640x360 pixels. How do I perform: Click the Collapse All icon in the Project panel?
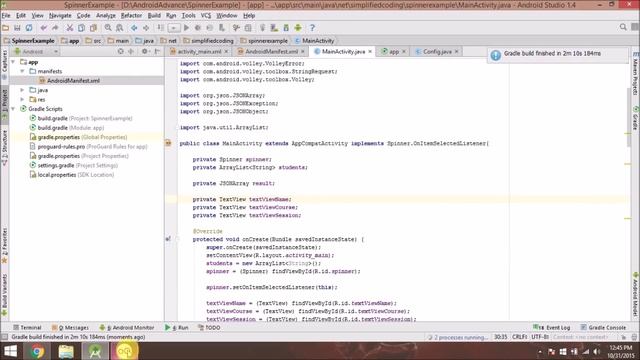(x=131, y=51)
